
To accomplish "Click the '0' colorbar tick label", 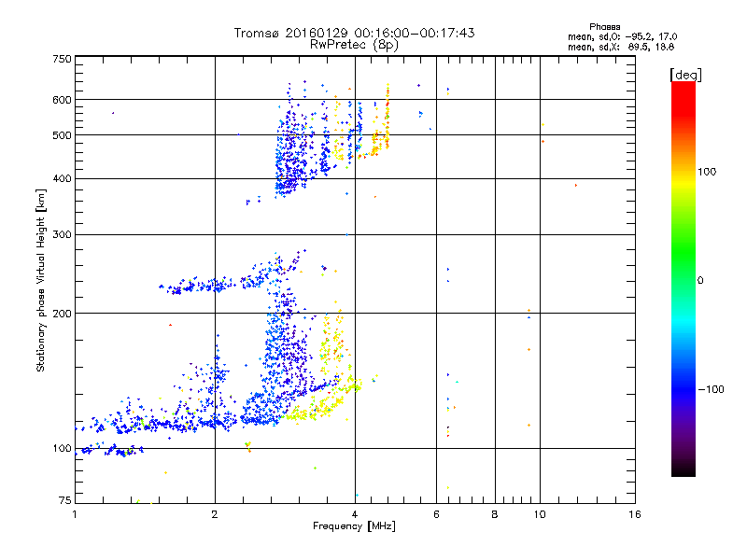I will 699,281.
